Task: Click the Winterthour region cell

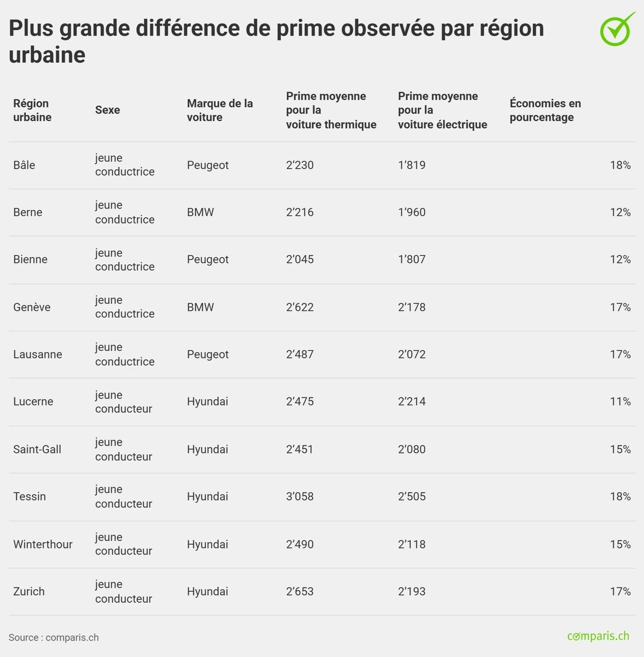Action: click(x=43, y=544)
